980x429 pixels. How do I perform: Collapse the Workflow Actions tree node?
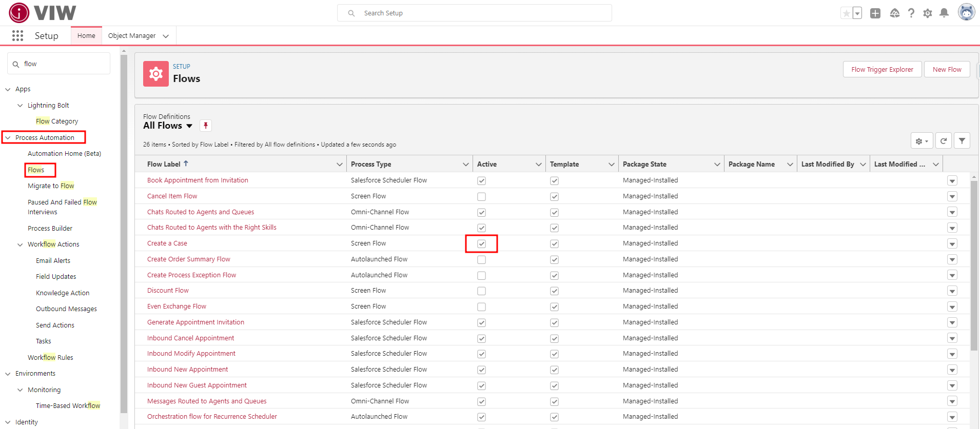click(20, 244)
